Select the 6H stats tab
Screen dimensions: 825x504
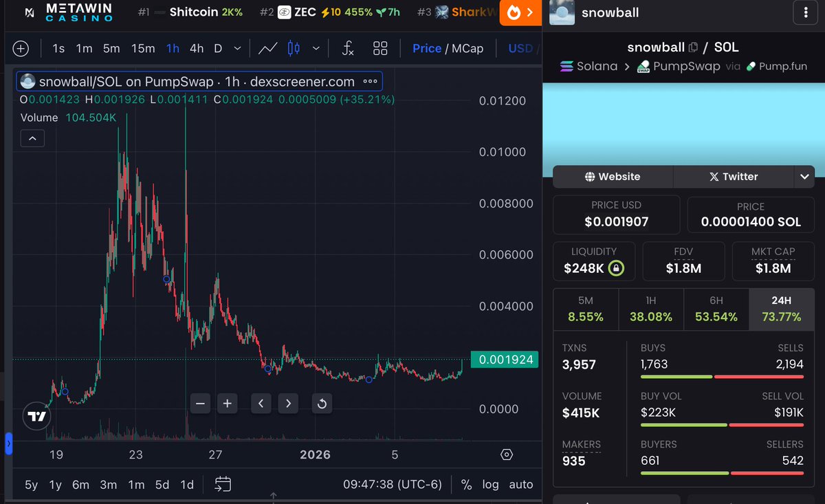pyautogui.click(x=716, y=309)
